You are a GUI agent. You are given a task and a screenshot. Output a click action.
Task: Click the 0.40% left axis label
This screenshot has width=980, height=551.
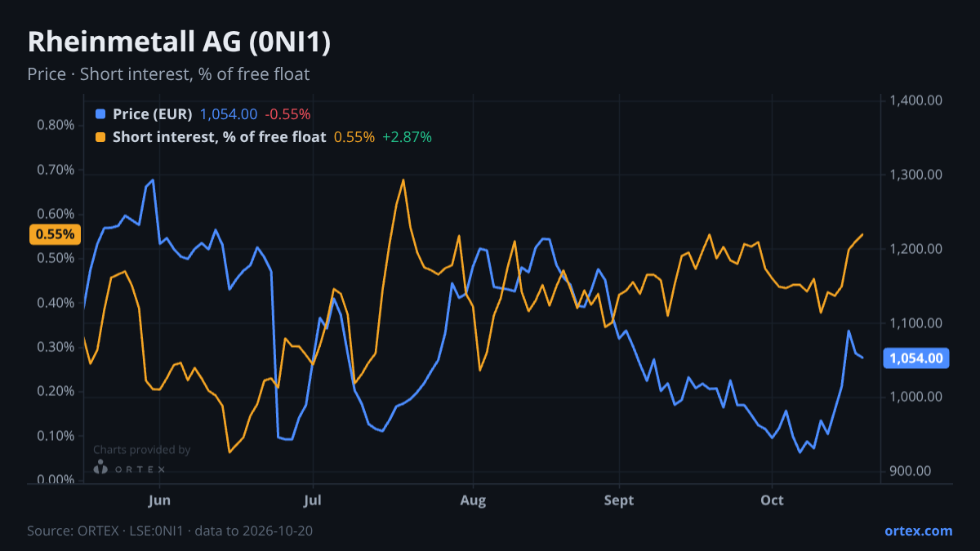[56, 303]
